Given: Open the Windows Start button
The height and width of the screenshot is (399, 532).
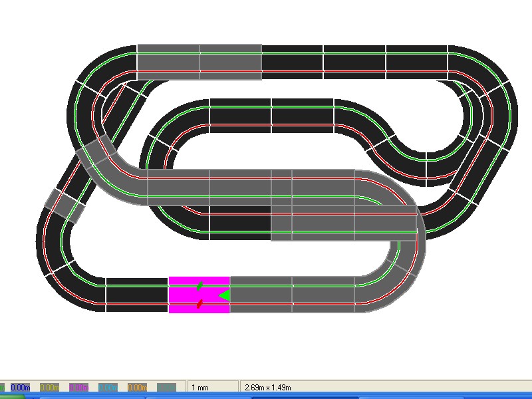Looking at the screenshot, I should pyautogui.click(x=12, y=396).
